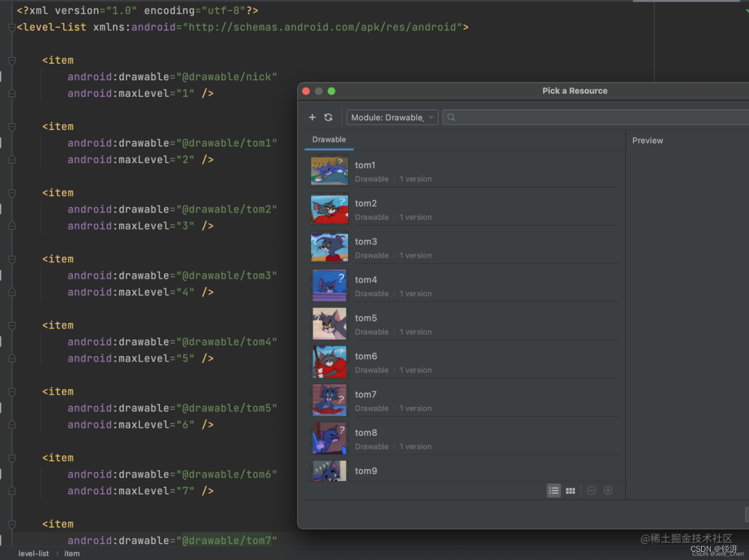Switch to grid view mode
This screenshot has height=560, width=749.
pyautogui.click(x=570, y=491)
